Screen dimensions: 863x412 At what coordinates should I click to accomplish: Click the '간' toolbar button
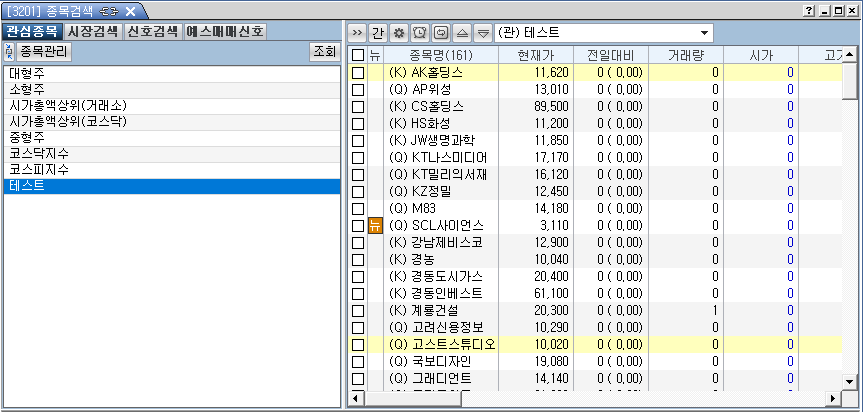click(x=378, y=32)
